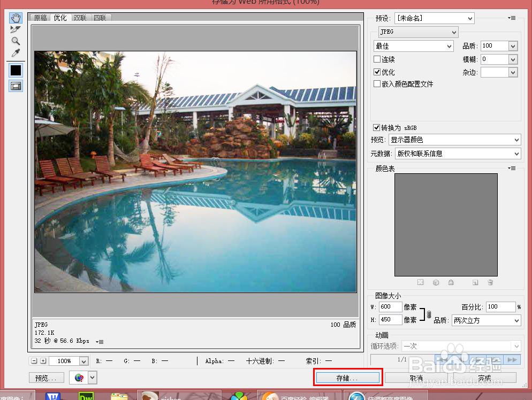The image size is (532, 400).
Task: Enable 嵌入颜色配置文件 checkbox
Action: coord(377,84)
